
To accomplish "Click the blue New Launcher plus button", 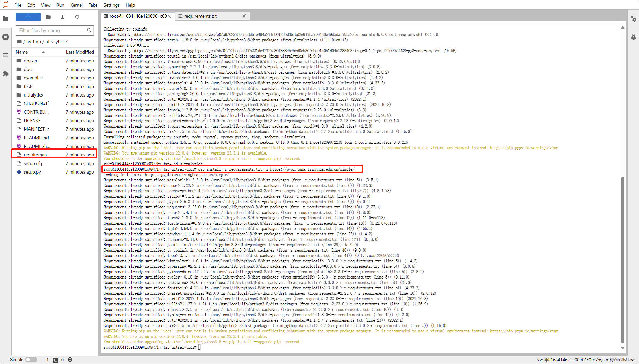I will tap(28, 17).
